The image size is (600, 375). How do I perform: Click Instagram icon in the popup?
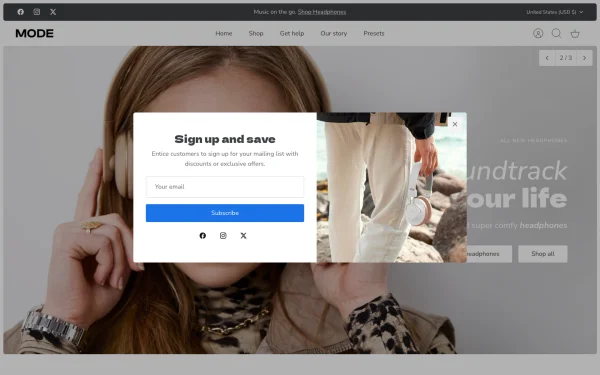point(223,236)
